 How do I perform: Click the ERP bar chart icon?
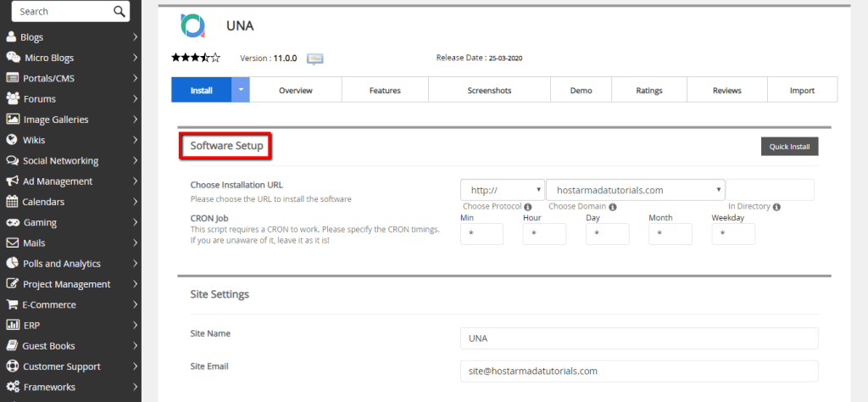tap(12, 325)
